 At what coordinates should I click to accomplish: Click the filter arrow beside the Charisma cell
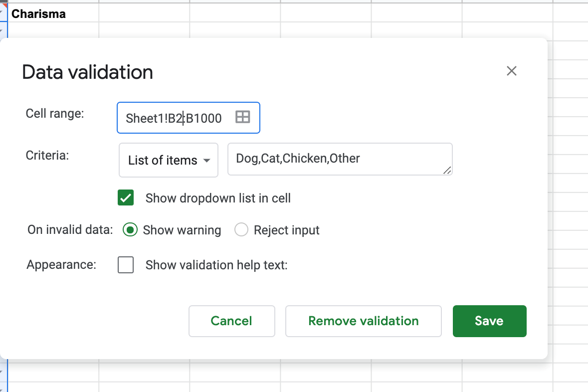[x=1, y=12]
